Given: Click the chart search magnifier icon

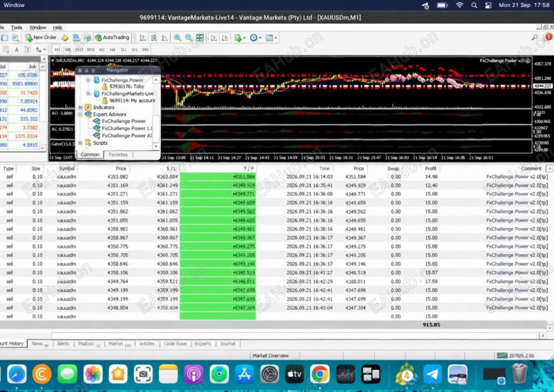Looking at the screenshot, I should (535, 38).
